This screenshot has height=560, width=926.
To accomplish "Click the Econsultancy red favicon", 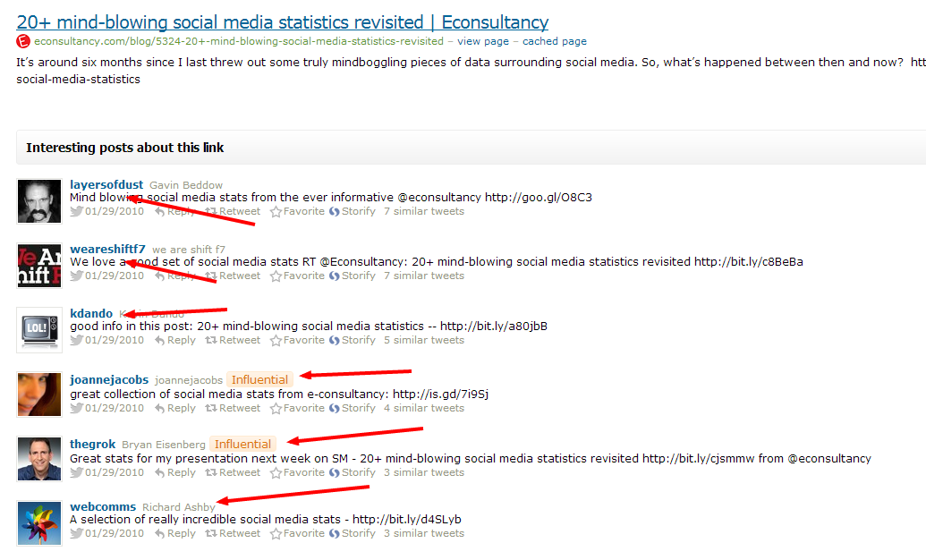I will (23, 41).
